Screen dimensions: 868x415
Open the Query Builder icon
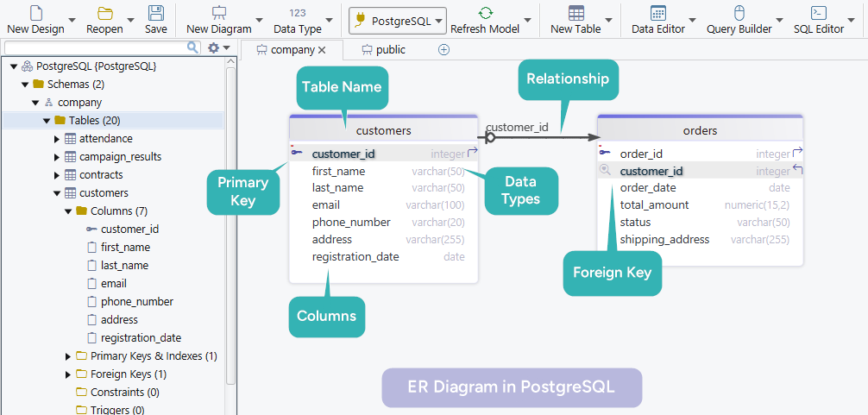[x=739, y=13]
